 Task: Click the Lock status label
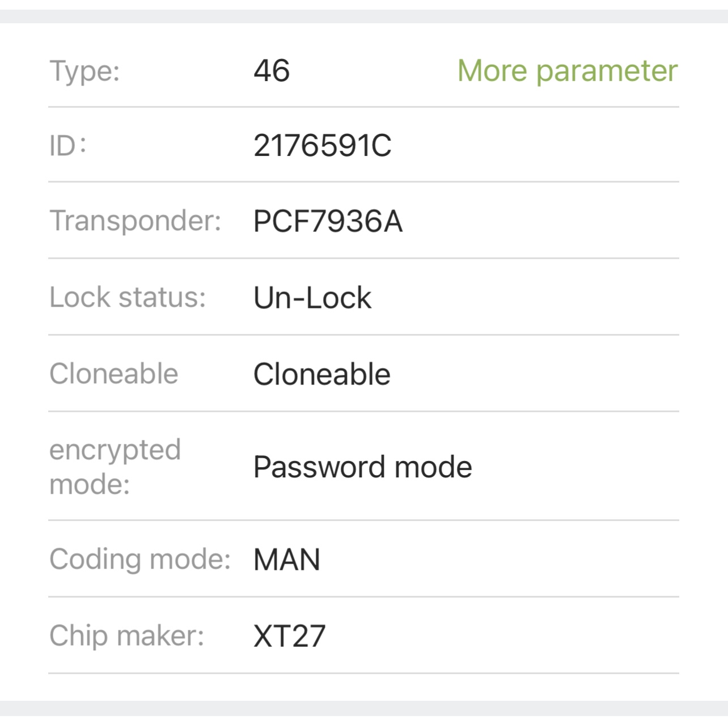pos(128,297)
